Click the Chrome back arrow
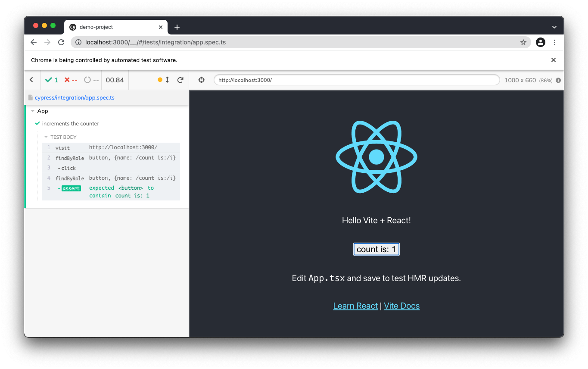The image size is (588, 369). [34, 42]
